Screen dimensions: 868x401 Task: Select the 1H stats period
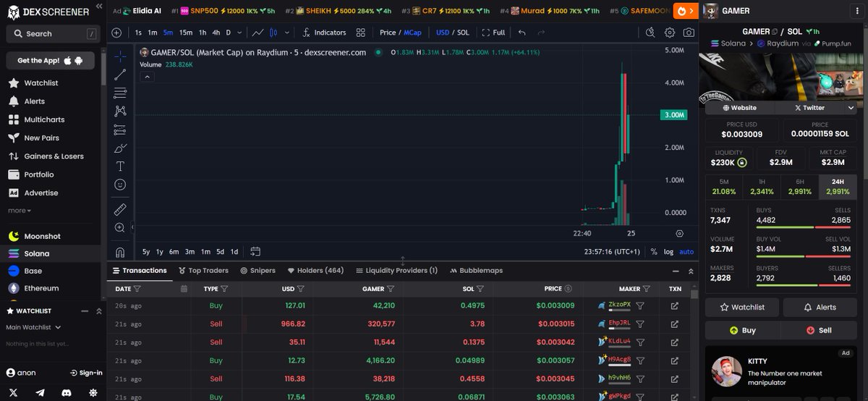[x=762, y=187]
